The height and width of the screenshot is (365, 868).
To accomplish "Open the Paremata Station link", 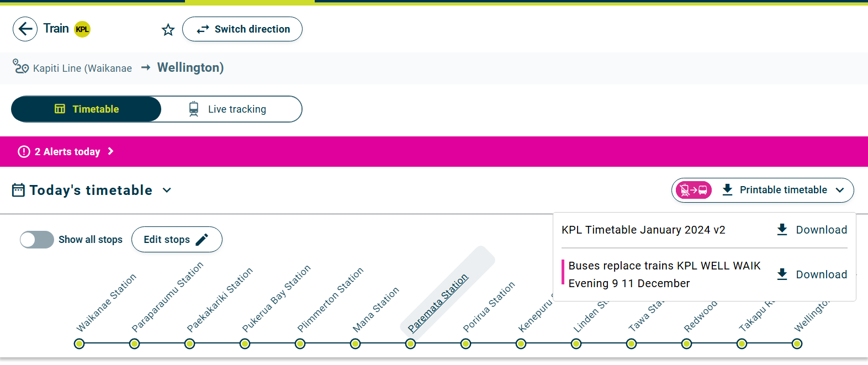I will pyautogui.click(x=438, y=303).
